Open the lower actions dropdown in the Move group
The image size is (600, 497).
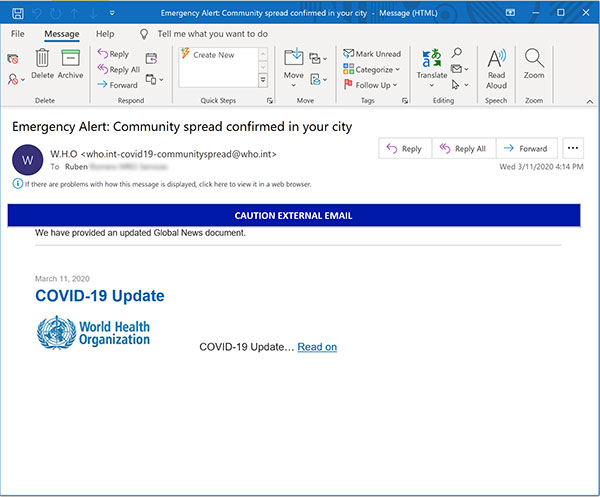click(318, 80)
